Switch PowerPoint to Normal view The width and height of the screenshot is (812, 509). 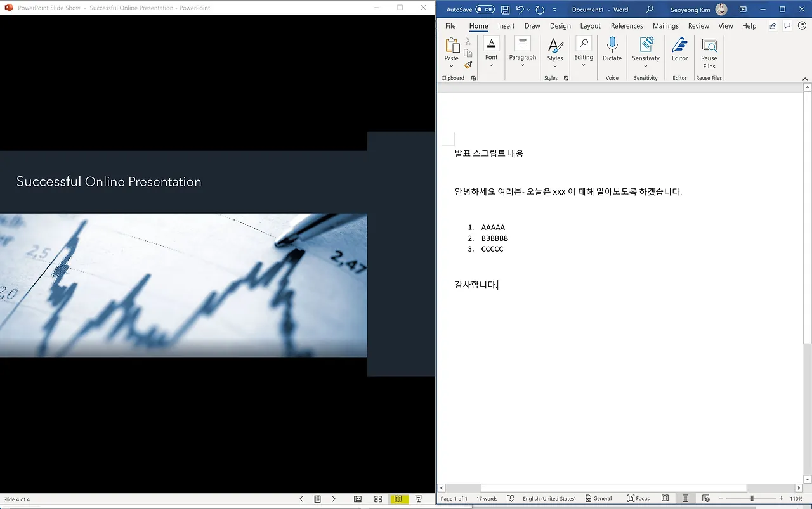(358, 499)
